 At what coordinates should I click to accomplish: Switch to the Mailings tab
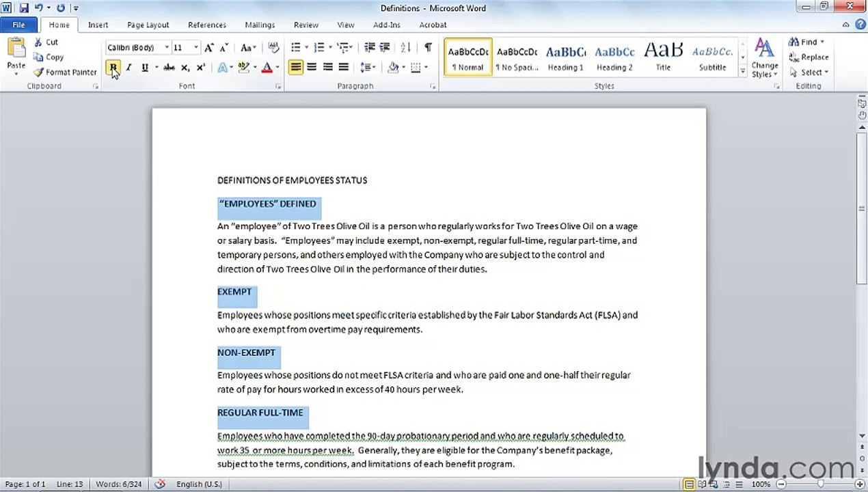(260, 25)
